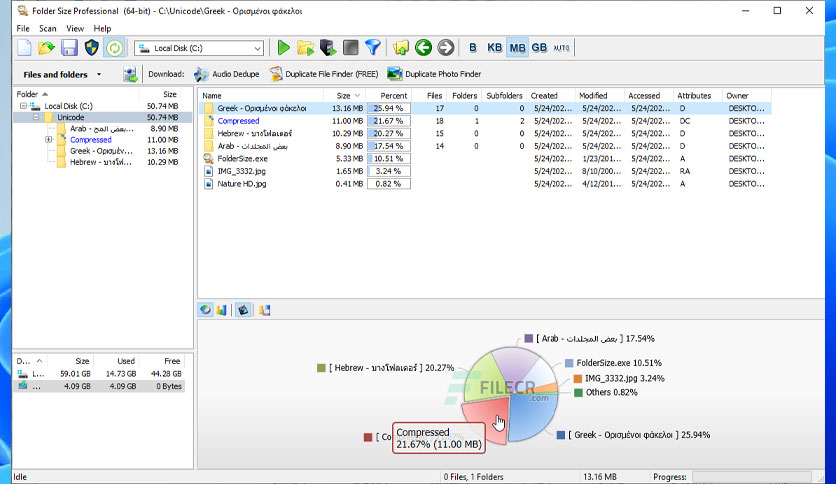This screenshot has width=836, height=484.
Task: Sort by Name column header
Action: [x=261, y=95]
